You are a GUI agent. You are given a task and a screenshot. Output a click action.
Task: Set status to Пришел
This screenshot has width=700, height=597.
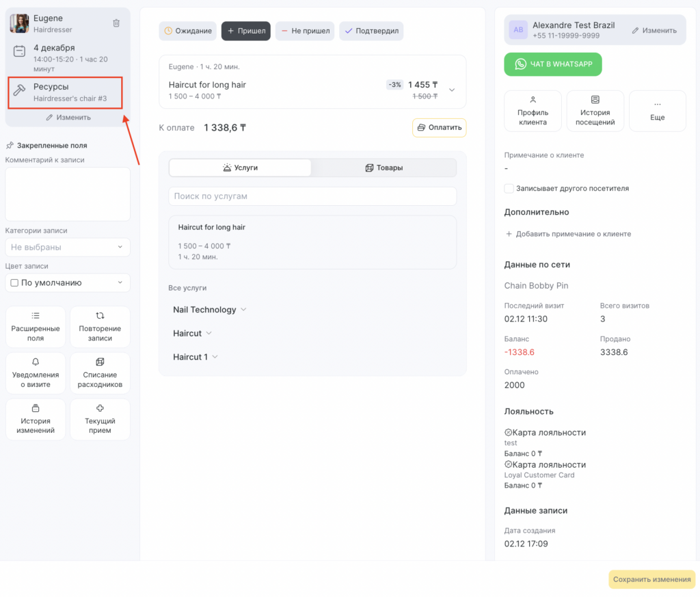(246, 31)
